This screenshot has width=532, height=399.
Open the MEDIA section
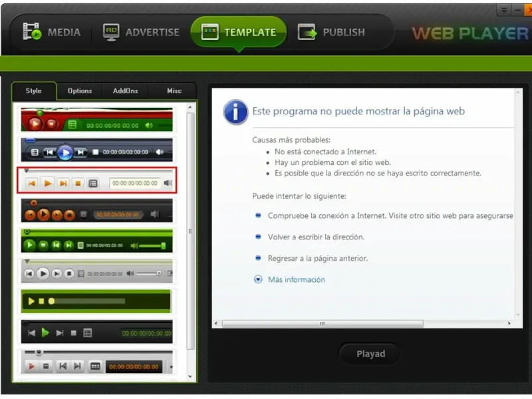[52, 32]
